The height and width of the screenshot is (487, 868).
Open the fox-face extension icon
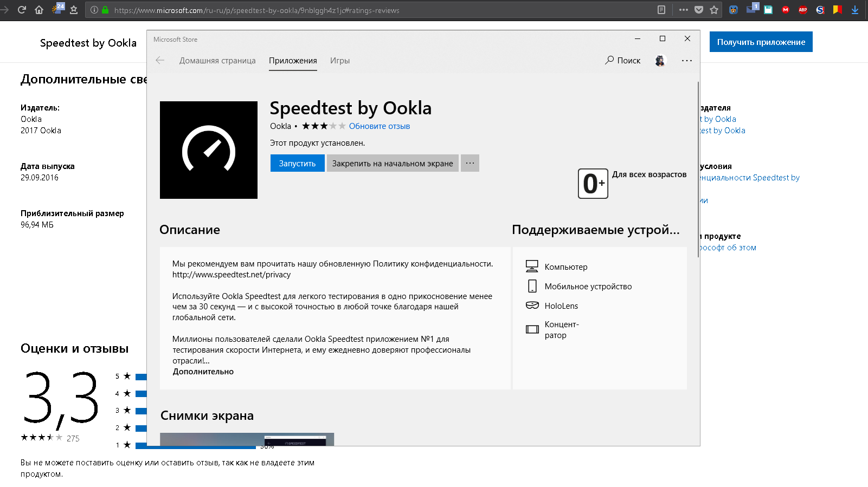click(x=734, y=10)
